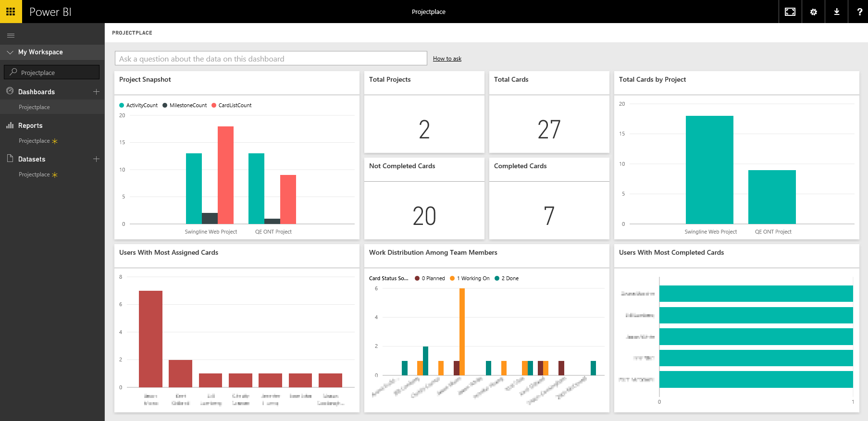Click the Datasets document icon
868x421 pixels.
(x=10, y=158)
